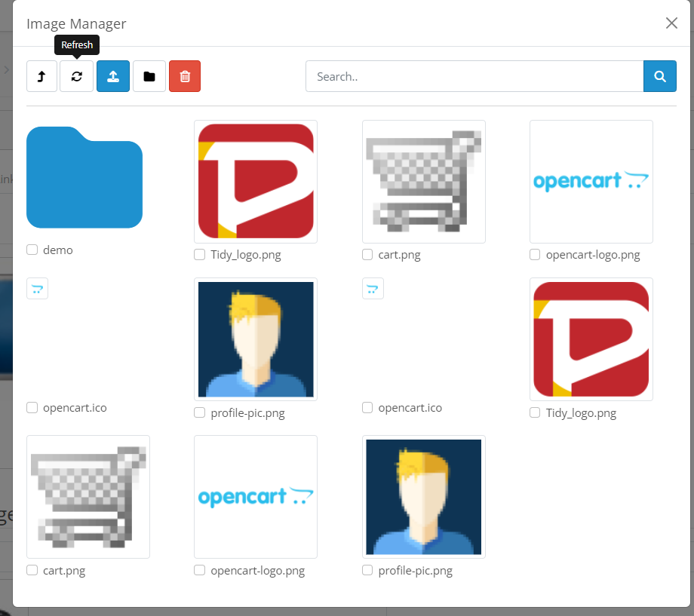The width and height of the screenshot is (694, 616).
Task: Check opencart.ico box under demo folder
Action: pos(32,408)
